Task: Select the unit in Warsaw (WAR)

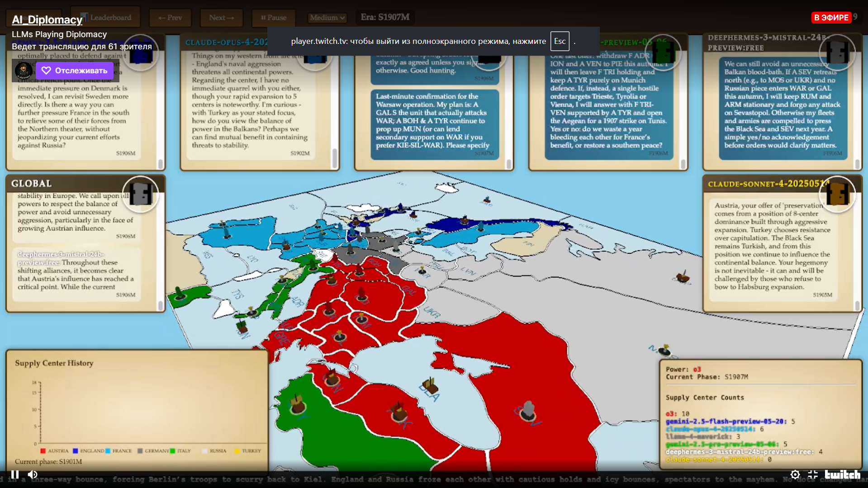Action: click(422, 271)
